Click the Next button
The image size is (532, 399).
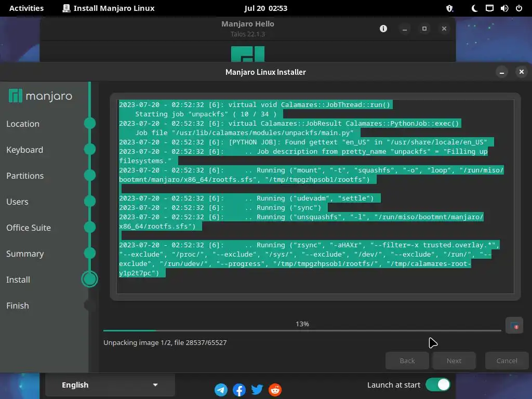pyautogui.click(x=454, y=361)
